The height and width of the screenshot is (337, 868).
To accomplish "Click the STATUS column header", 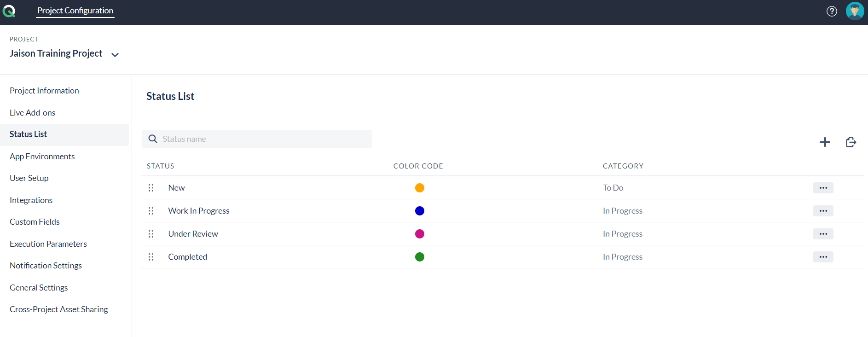I will pos(161,166).
